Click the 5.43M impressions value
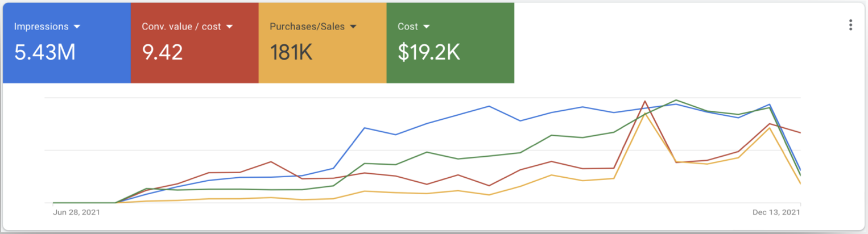868x234 pixels. pos(45,52)
